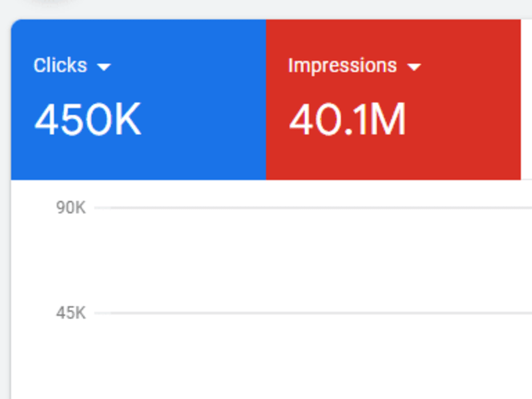Click chart area between 90K and 45K gridlines

(x=313, y=260)
